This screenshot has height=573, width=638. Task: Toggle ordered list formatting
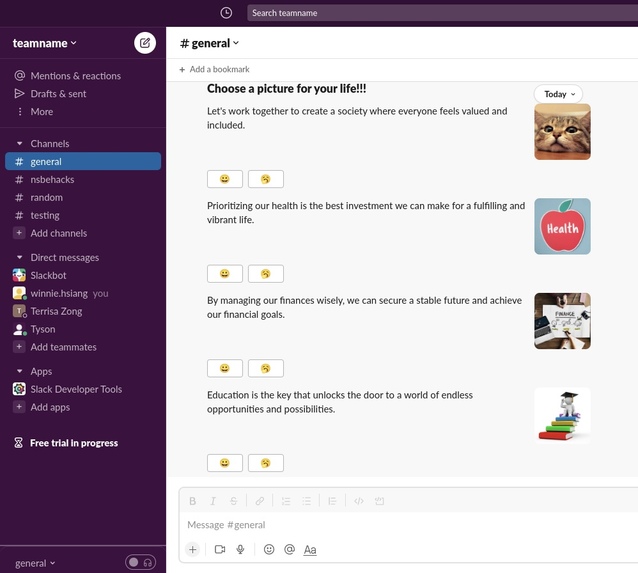(x=286, y=501)
